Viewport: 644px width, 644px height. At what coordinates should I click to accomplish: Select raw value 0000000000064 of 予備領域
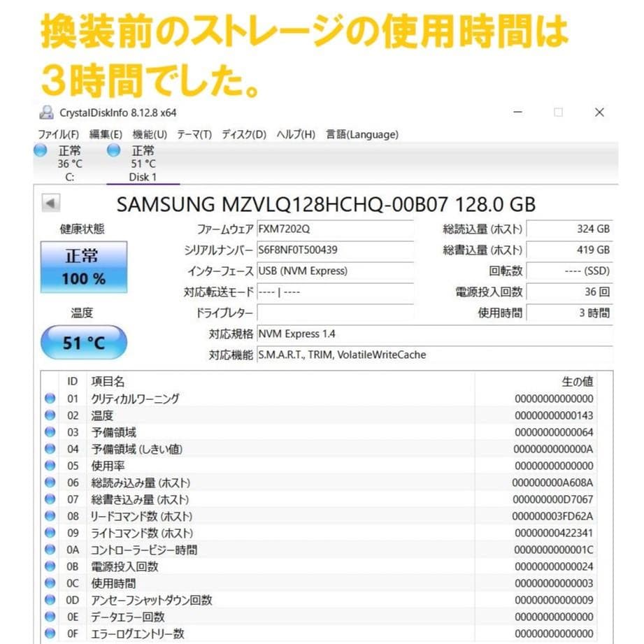point(554,432)
